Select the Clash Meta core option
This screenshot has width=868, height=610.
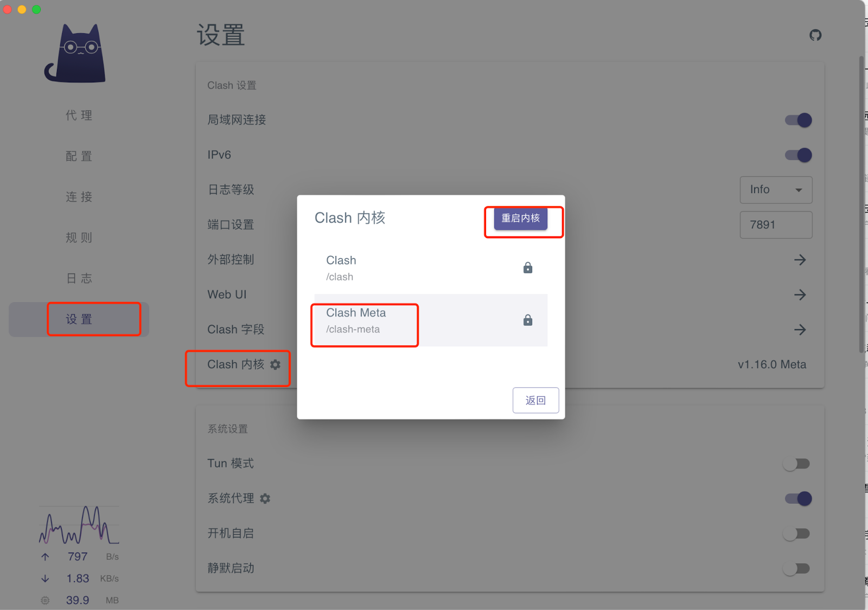pos(431,320)
